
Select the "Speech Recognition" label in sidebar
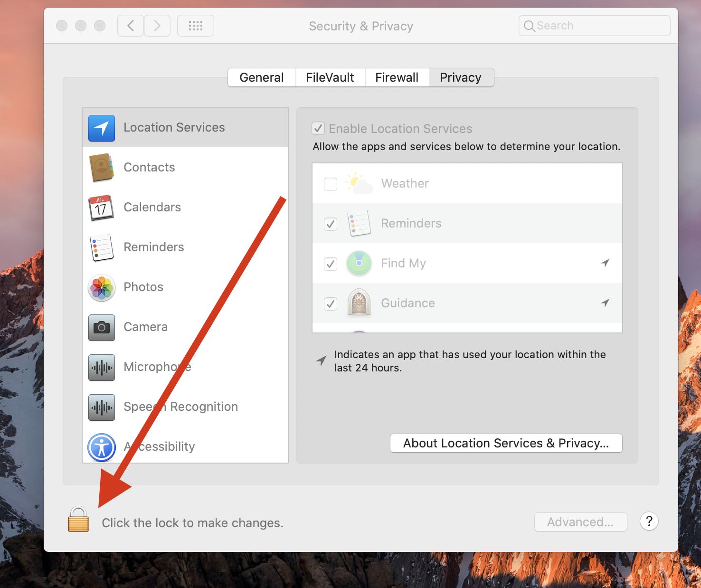[180, 407]
